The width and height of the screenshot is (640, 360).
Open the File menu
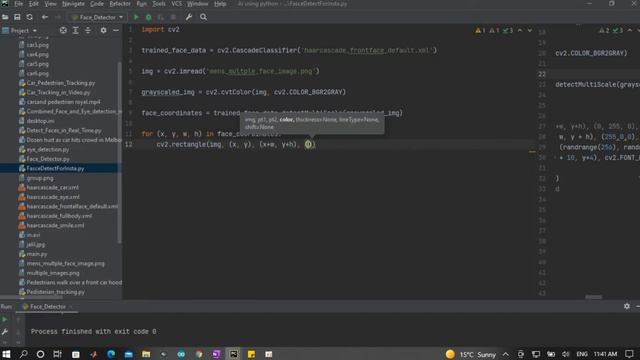point(19,4)
